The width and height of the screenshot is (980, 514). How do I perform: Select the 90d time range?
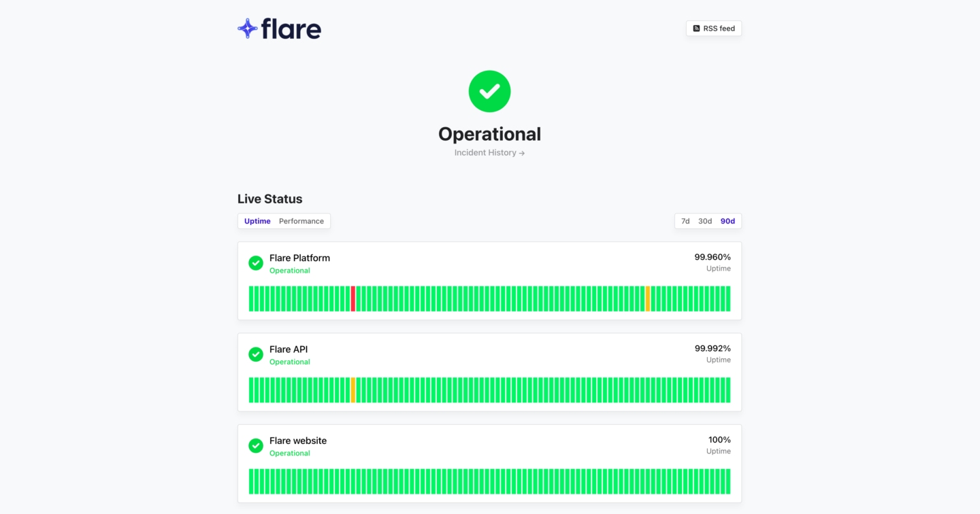(728, 221)
